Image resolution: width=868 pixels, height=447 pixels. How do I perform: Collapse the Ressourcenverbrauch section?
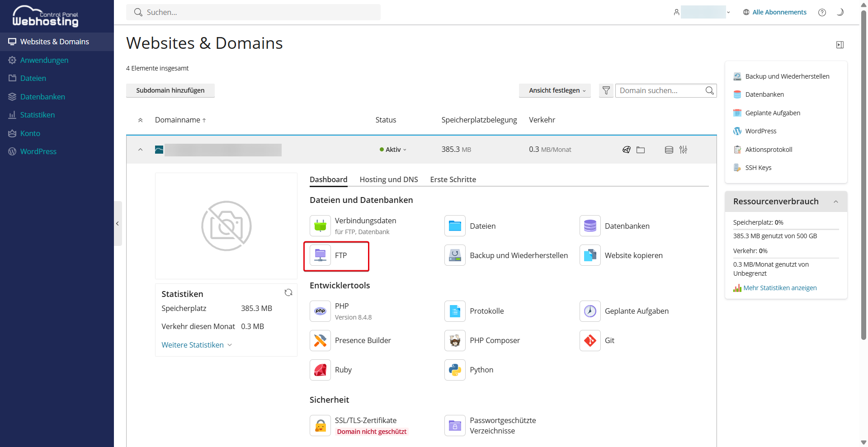tap(835, 202)
